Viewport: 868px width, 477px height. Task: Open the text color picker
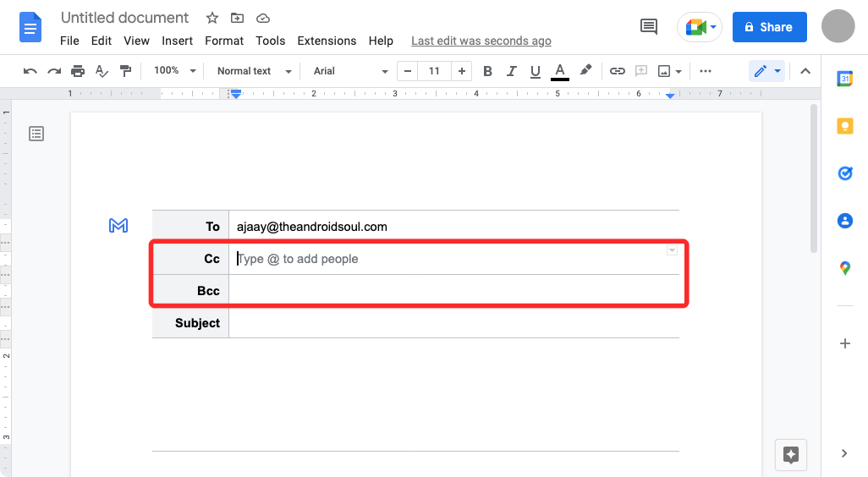point(560,71)
